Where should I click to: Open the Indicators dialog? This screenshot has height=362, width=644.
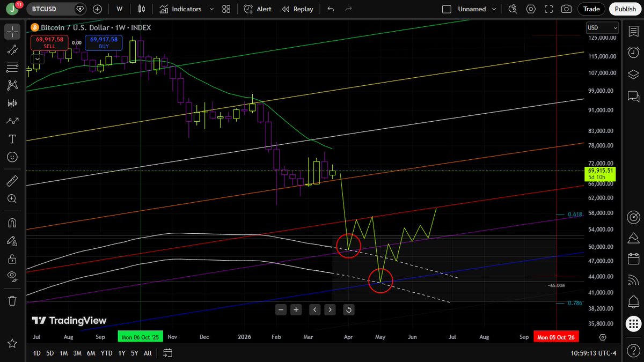pos(180,9)
